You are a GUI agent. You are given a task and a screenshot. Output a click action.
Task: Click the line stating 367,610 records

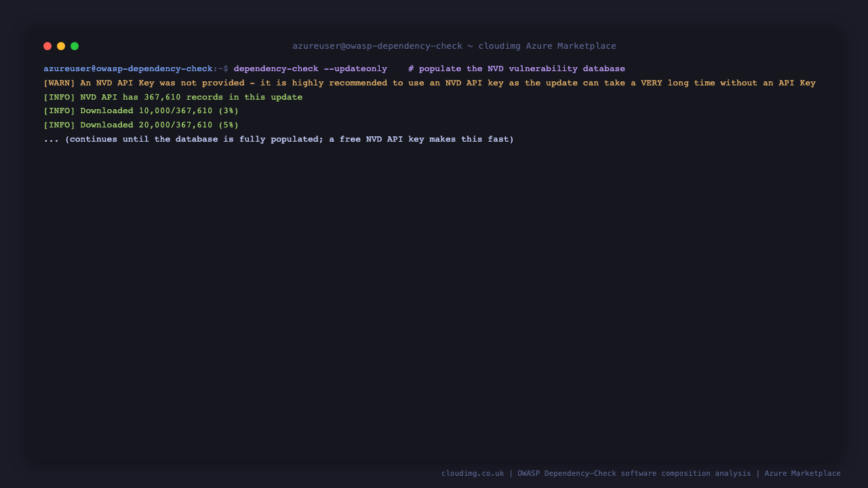tap(173, 98)
